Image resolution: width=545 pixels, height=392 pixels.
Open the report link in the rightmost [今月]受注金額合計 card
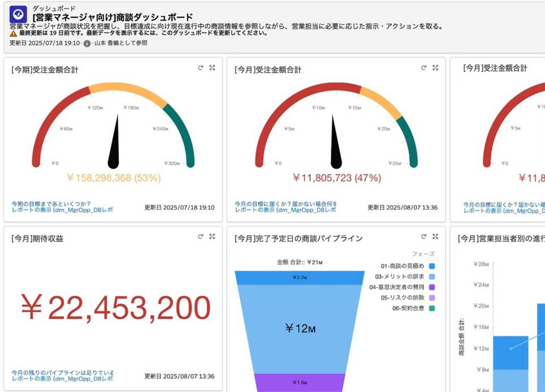[x=504, y=211]
